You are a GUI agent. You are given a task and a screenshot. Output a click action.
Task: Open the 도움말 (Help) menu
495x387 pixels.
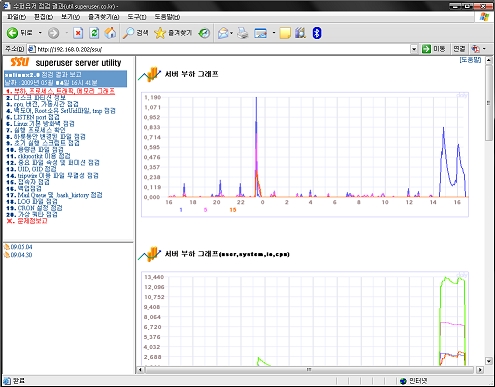point(167,17)
